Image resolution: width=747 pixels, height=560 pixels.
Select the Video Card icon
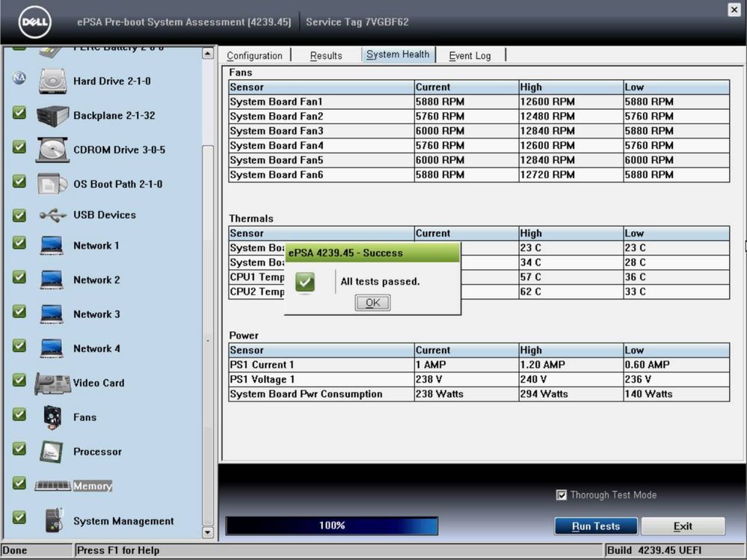tap(53, 384)
